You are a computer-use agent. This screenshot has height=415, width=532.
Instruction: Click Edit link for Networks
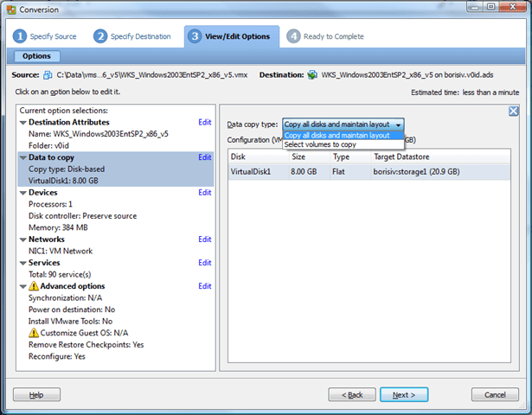click(x=204, y=239)
